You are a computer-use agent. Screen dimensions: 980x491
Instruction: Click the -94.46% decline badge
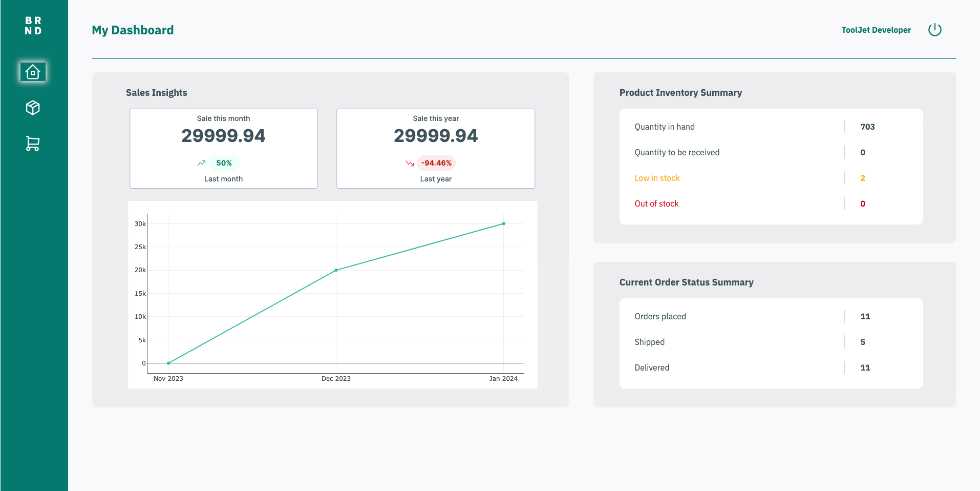436,163
